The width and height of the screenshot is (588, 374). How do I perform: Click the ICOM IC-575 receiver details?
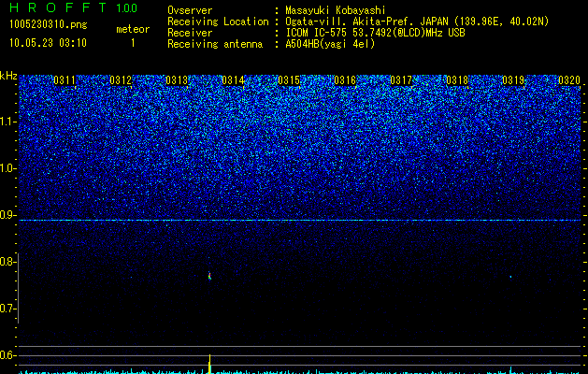pyautogui.click(x=375, y=33)
